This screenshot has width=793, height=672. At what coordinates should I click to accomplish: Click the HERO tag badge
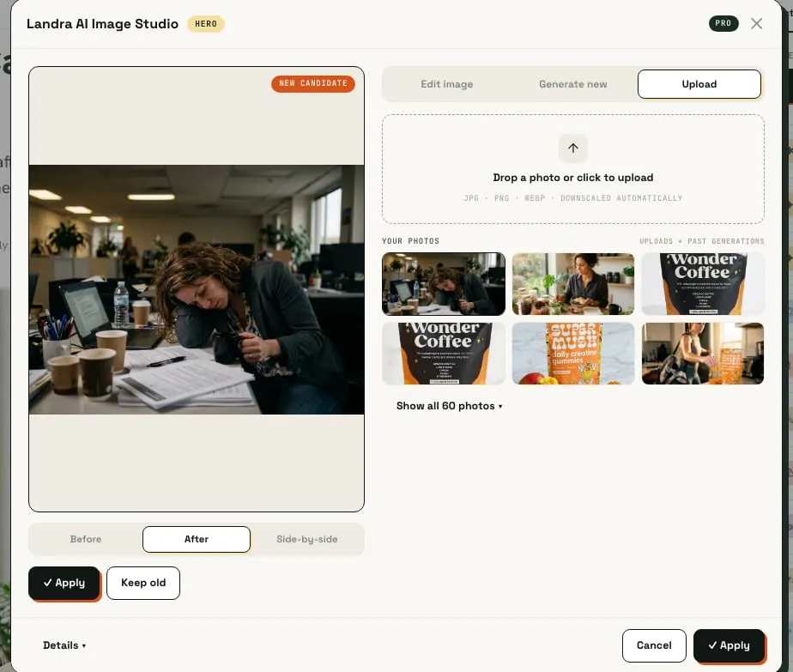(x=206, y=24)
